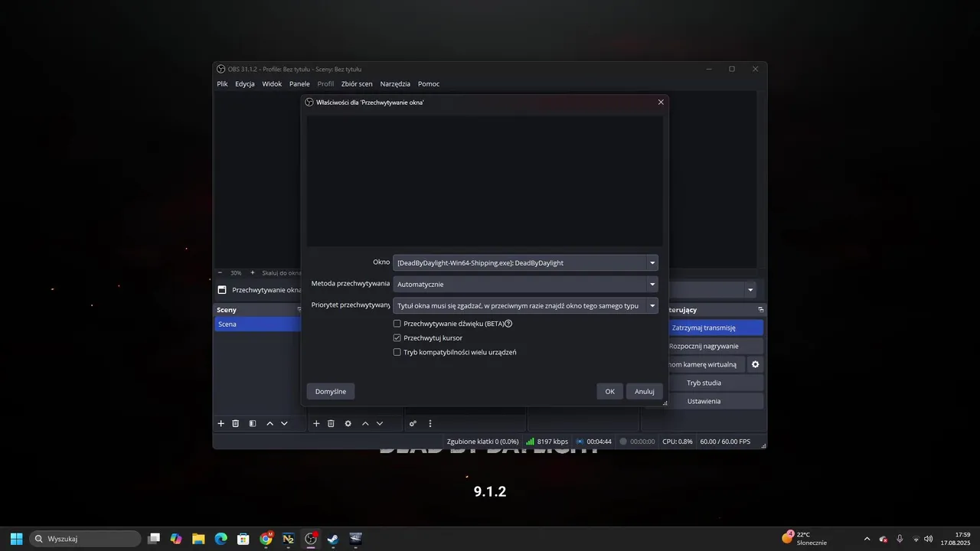Undock the controls panel with float icon
Viewport: 980px width, 551px height.
click(761, 310)
